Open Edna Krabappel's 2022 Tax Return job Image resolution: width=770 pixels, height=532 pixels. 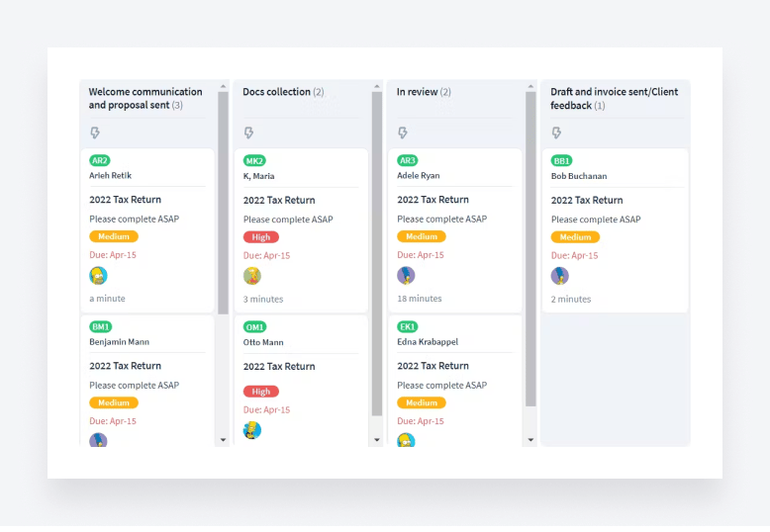point(433,366)
